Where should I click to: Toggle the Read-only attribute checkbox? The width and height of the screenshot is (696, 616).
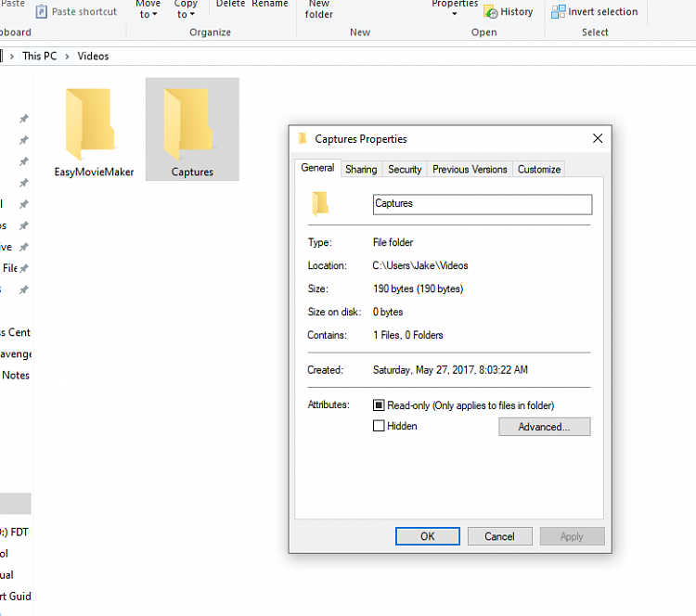[379, 405]
